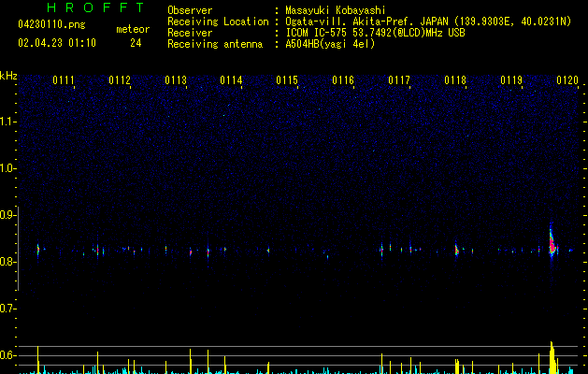Image resolution: width=588 pixels, height=374 pixels.
Task: Click the Receiving Location label
Action: [x=218, y=22]
